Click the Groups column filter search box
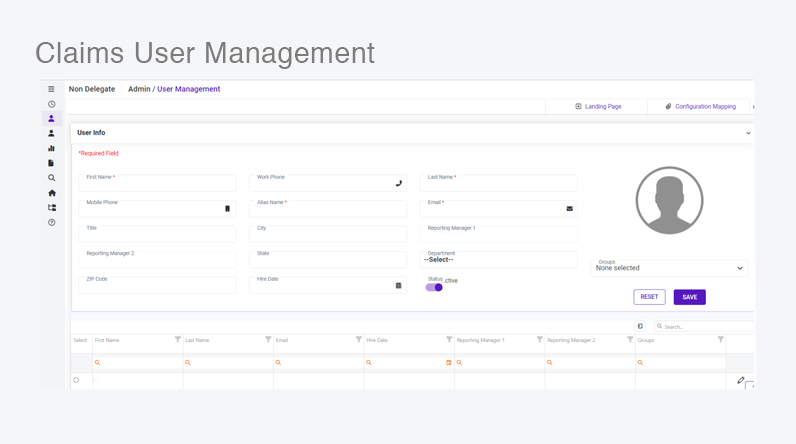796x444 pixels. pyautogui.click(x=680, y=363)
